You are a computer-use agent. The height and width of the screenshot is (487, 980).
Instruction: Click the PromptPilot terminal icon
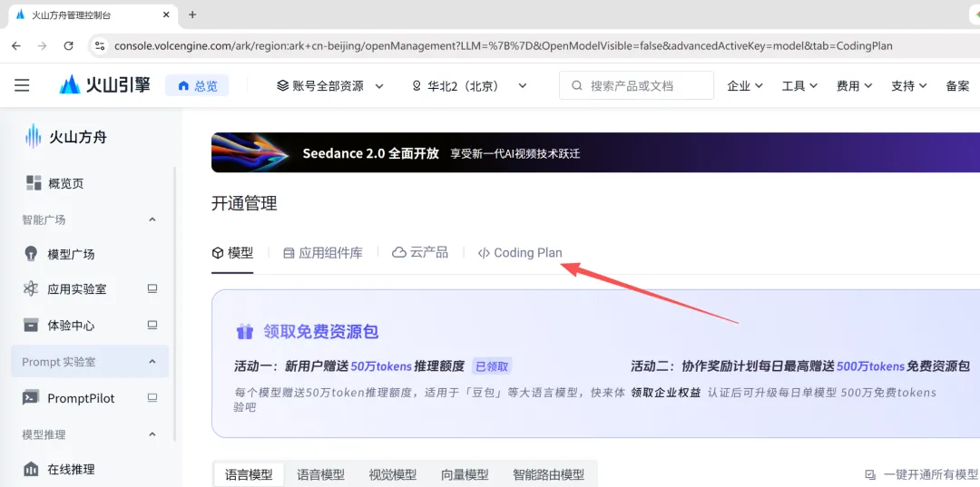[x=31, y=398]
